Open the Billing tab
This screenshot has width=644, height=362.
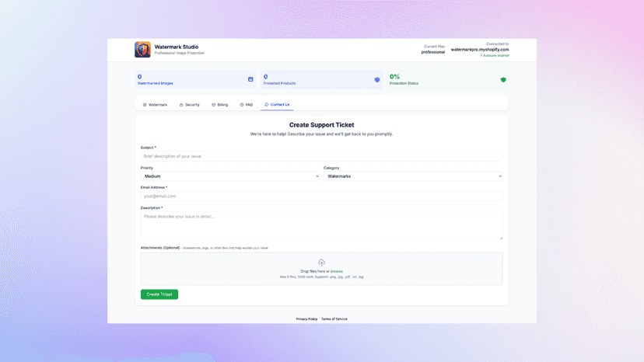[219, 105]
